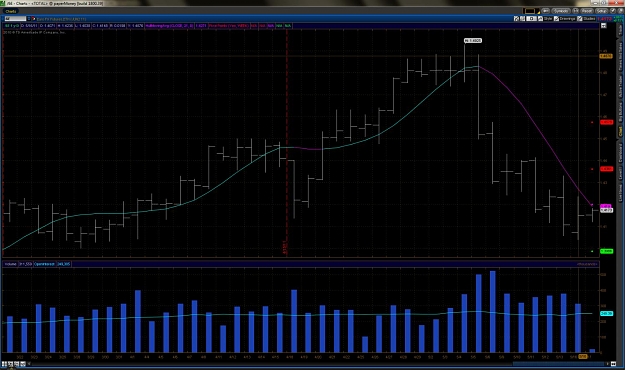The width and height of the screenshot is (625, 370).
Task: Click the small panel icon at the top of the price axis
Action: click(x=603, y=26)
